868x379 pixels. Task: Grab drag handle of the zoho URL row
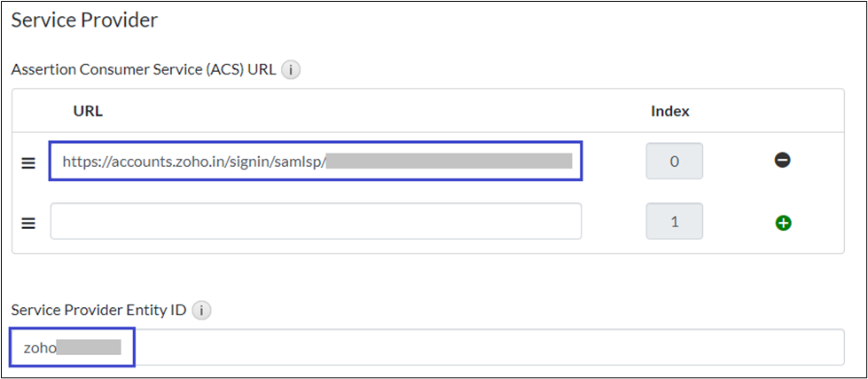coord(28,162)
